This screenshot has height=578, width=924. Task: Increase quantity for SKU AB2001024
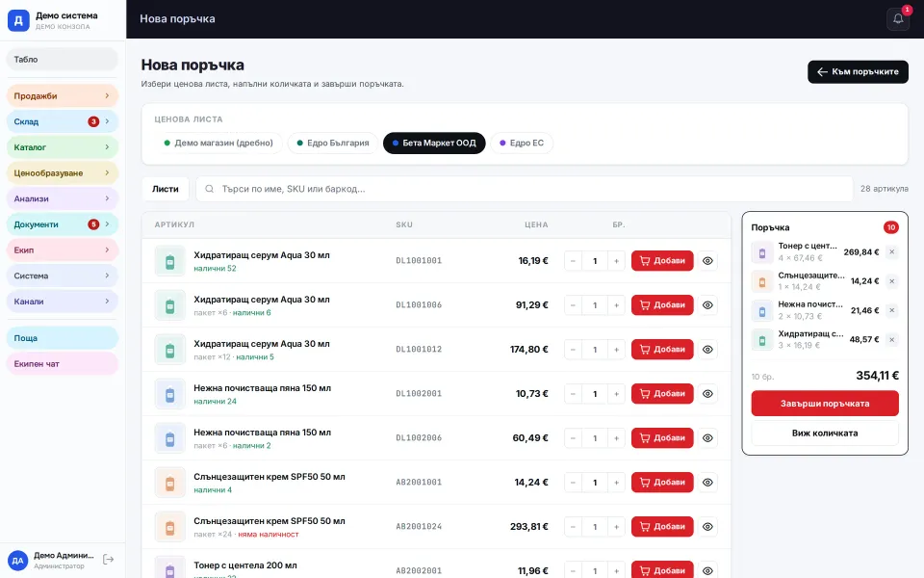[x=616, y=527]
